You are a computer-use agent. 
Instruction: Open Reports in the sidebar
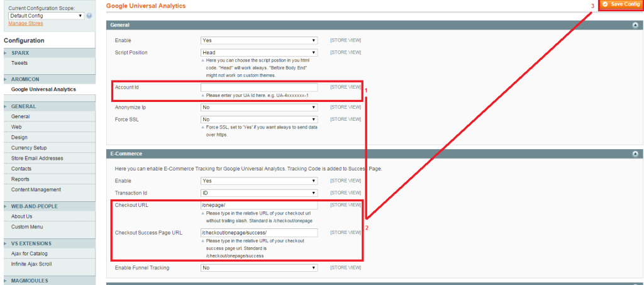pyautogui.click(x=20, y=179)
